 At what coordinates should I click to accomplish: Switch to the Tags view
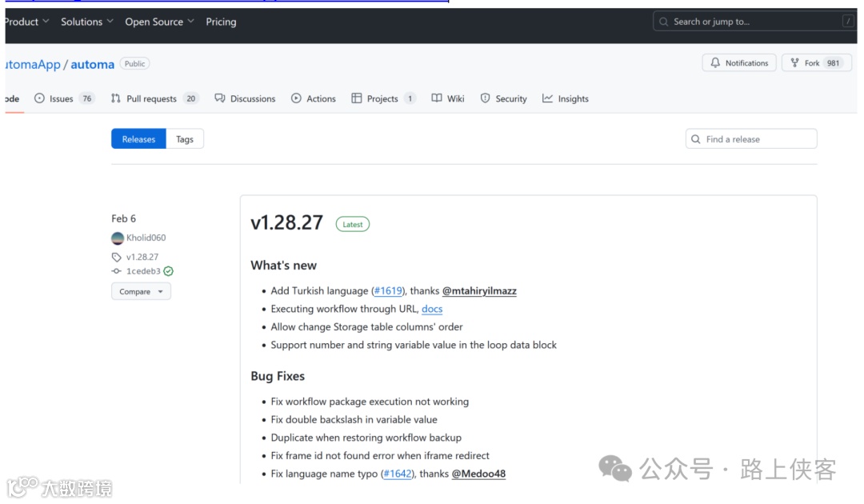(x=185, y=139)
